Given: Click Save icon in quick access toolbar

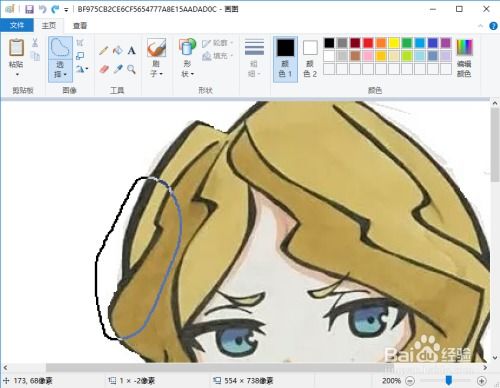Looking at the screenshot, I should click(x=29, y=9).
